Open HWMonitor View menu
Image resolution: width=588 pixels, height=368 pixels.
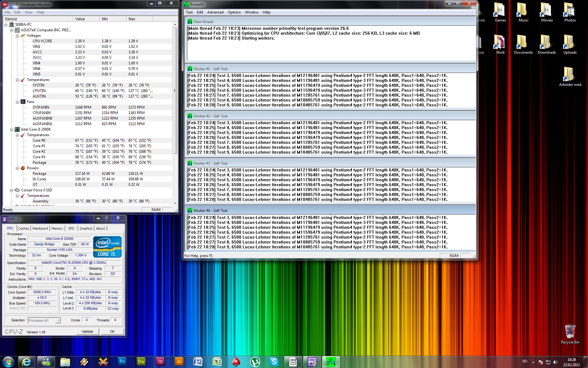(x=28, y=12)
